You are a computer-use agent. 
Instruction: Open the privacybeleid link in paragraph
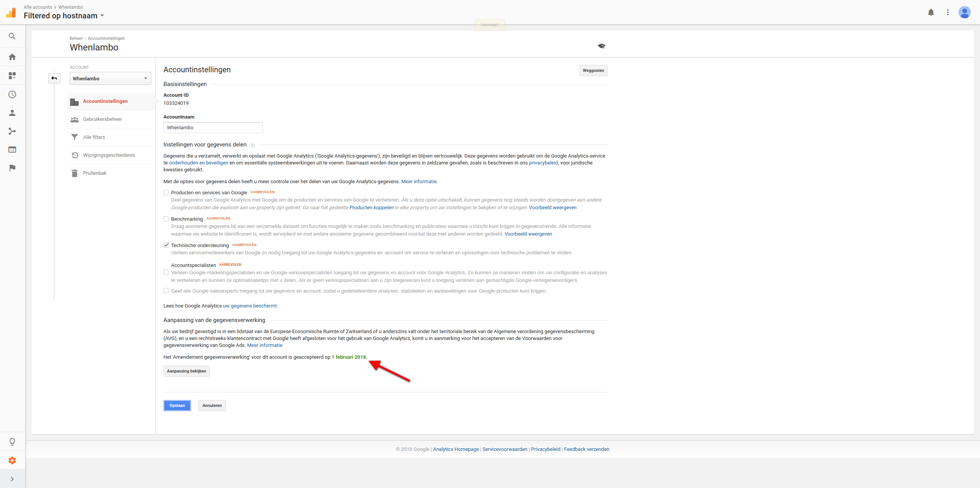[x=543, y=163]
